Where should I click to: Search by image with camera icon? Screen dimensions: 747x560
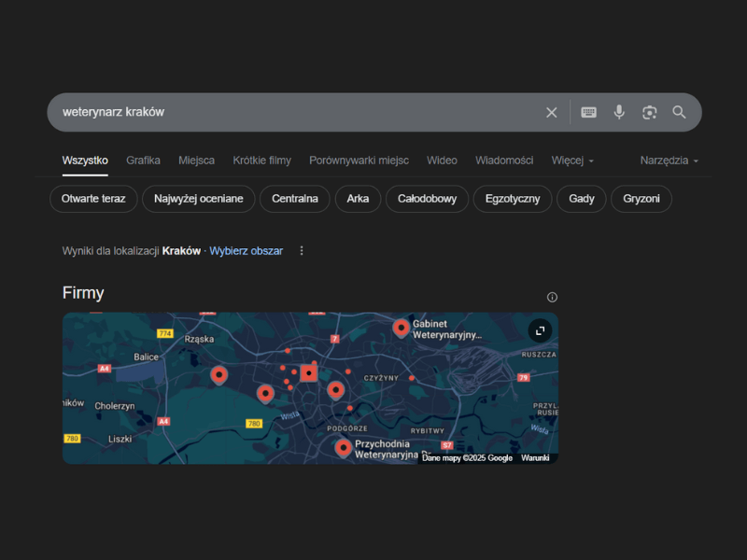pyautogui.click(x=649, y=112)
